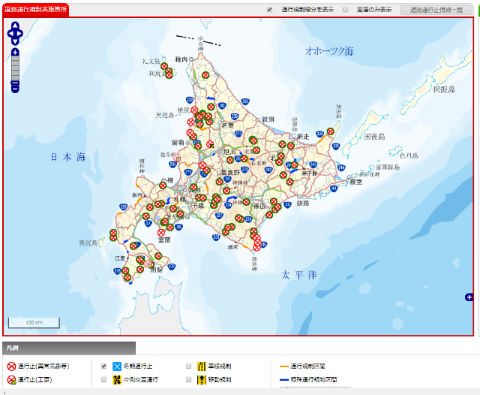Enable the 国道のみ表示 checkbox
Screen dimensions: 480x395
346,10
